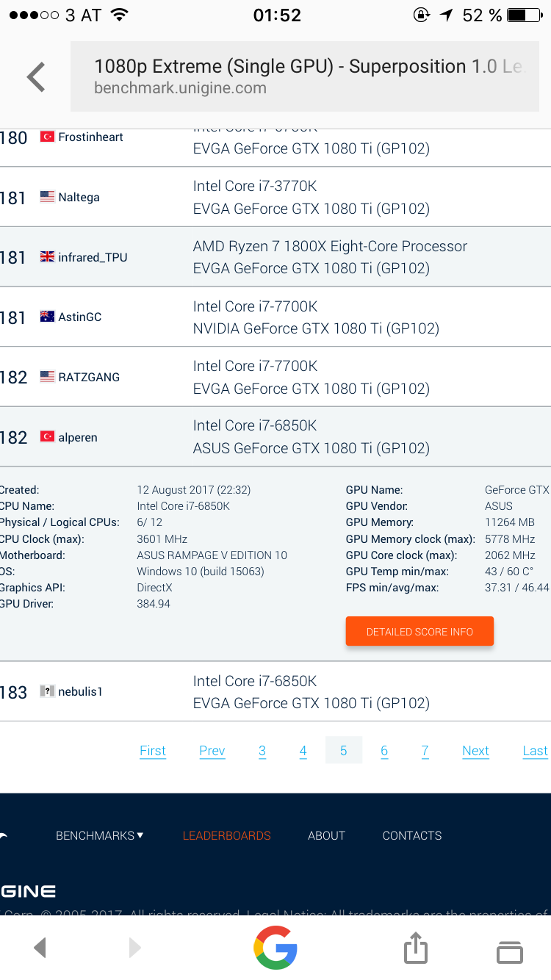Expand Naltega result row
Image resolution: width=551 pixels, height=980 pixels.
click(275, 197)
